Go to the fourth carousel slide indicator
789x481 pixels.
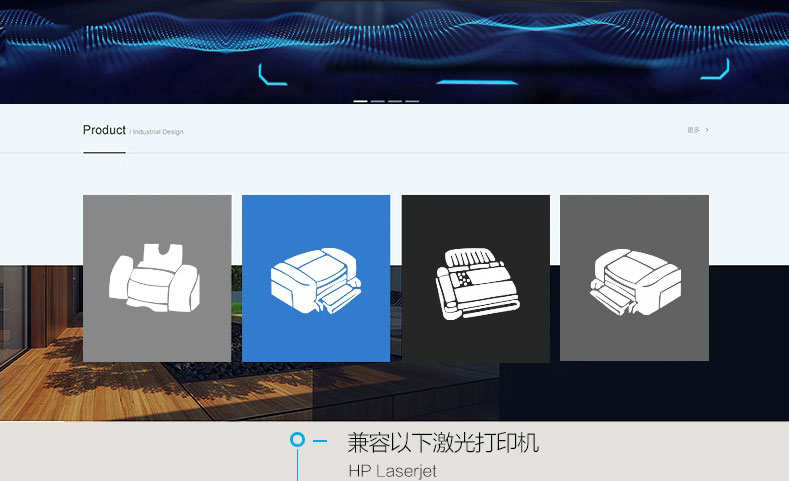pyautogui.click(x=412, y=101)
